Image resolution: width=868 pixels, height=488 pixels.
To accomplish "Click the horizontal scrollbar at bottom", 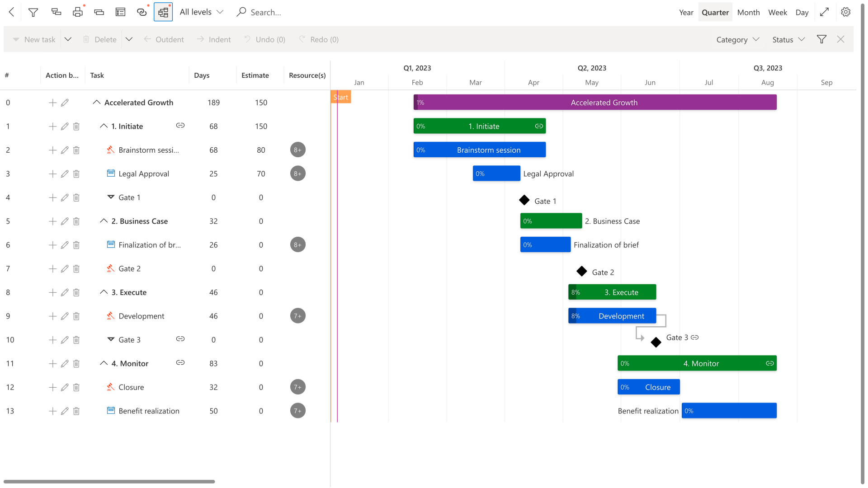I will tap(109, 482).
